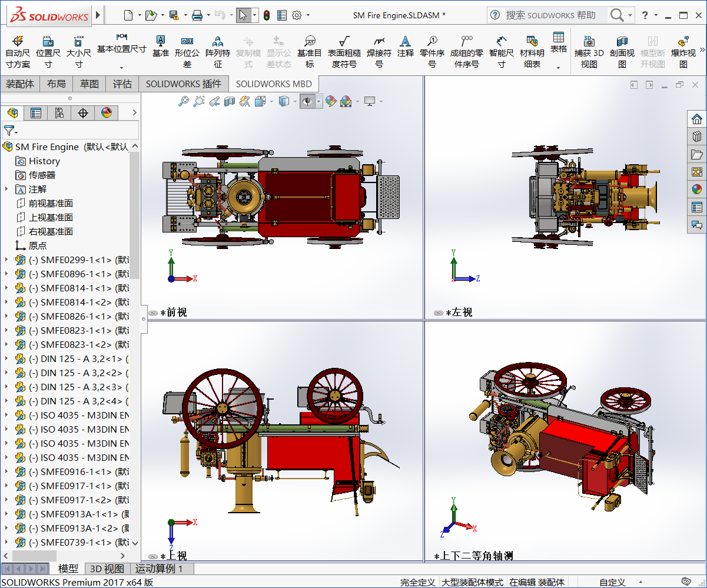This screenshot has height=588, width=707.
Task: Select the Location Dimension (位置尺寸) tool
Action: (48, 52)
